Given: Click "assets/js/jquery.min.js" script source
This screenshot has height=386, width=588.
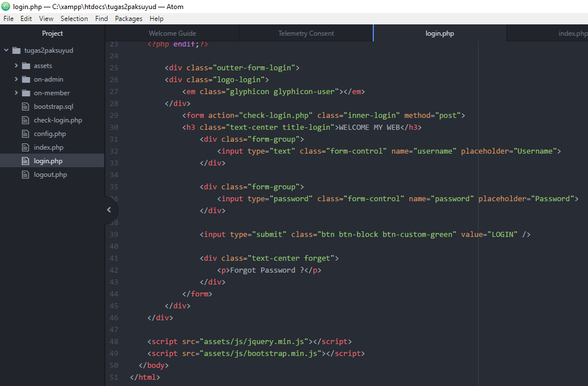Looking at the screenshot, I should click(x=254, y=342).
